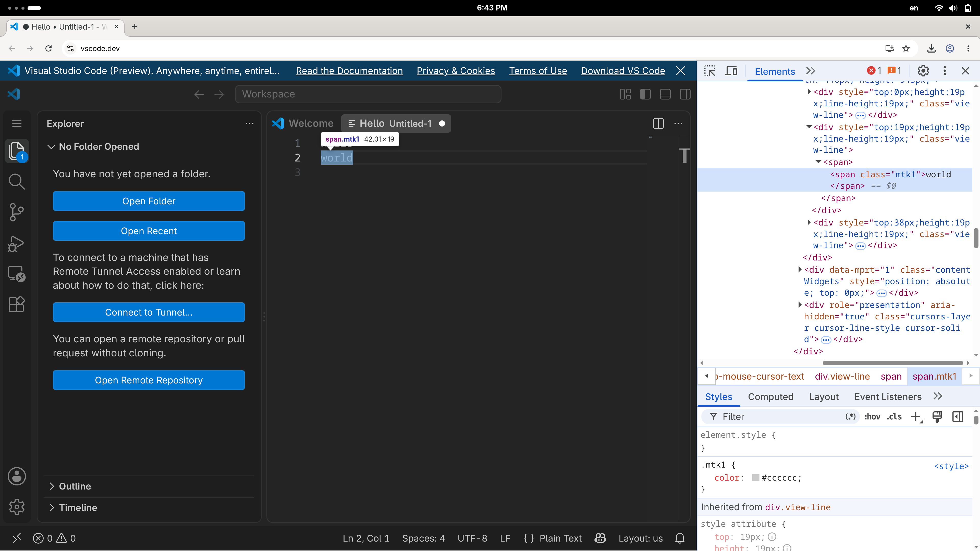
Task: Click the Workspace command center search box
Action: coord(368,94)
